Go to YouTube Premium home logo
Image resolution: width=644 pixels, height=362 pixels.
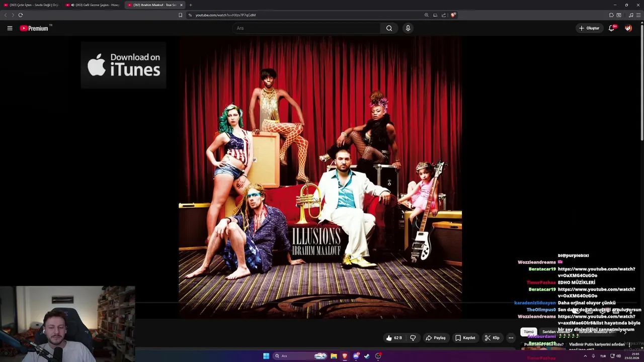34,28
